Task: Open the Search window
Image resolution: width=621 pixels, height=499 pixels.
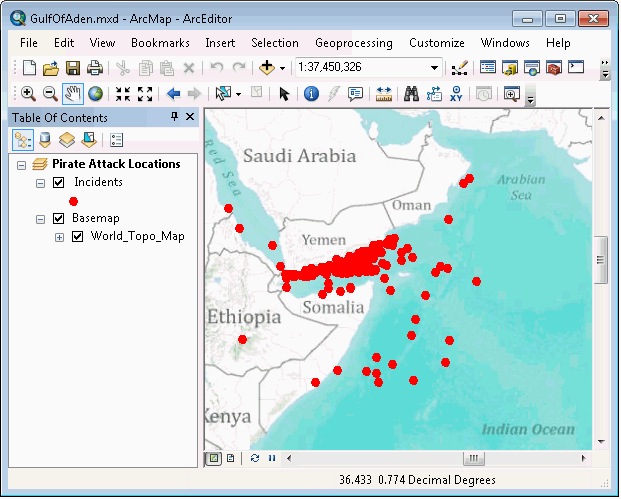Action: (x=532, y=68)
